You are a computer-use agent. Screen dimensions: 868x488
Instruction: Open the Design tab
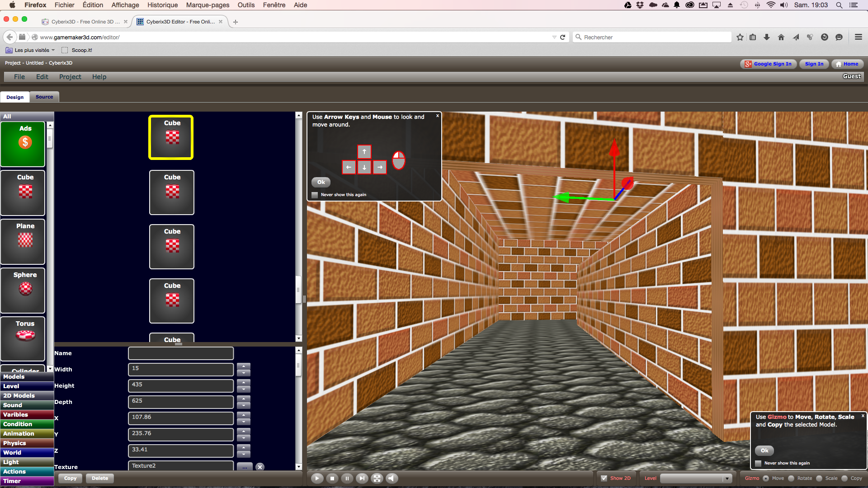tap(14, 97)
